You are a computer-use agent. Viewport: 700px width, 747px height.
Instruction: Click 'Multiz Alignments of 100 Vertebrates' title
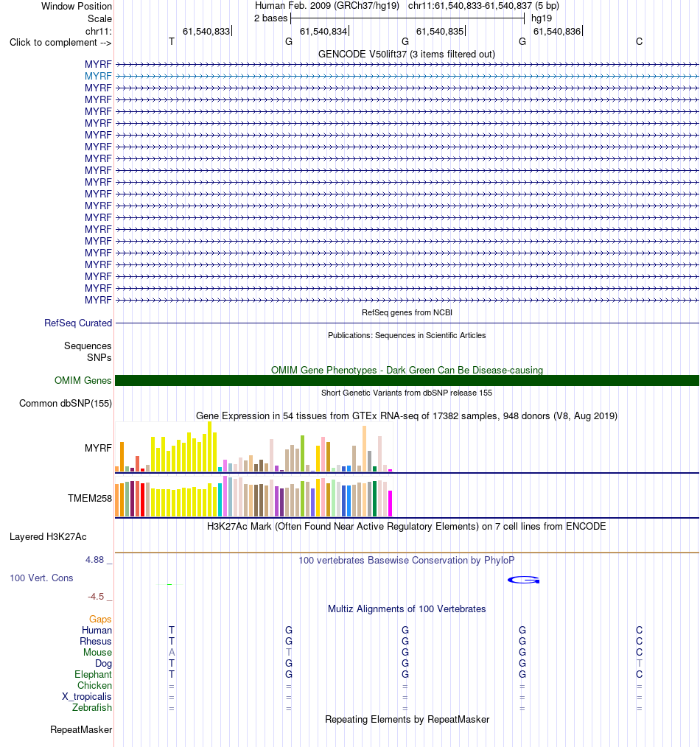tap(407, 609)
